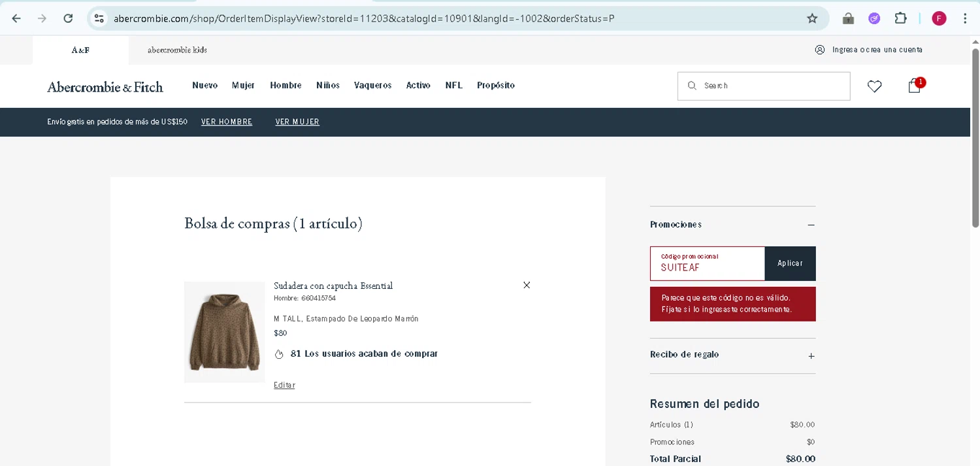Click the Editar link under the hoodie
Viewport: 980px width, 466px height.
pos(284,386)
